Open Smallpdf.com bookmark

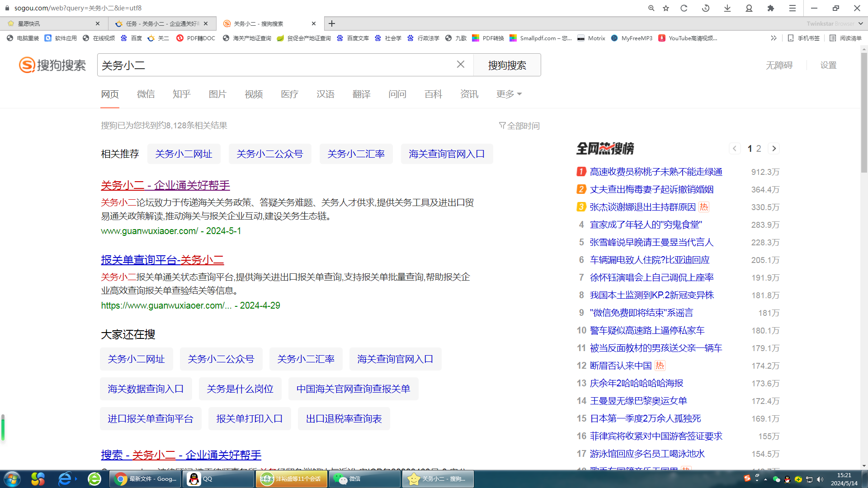(x=541, y=38)
